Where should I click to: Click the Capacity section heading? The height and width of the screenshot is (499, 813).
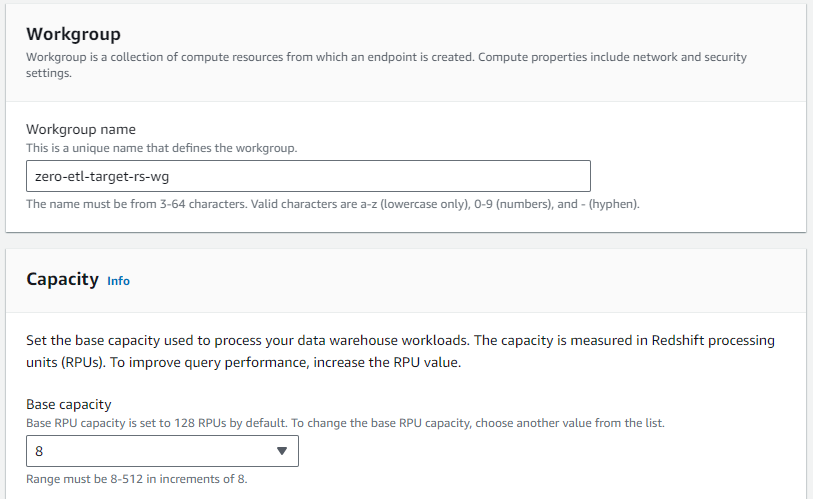pyautogui.click(x=62, y=279)
